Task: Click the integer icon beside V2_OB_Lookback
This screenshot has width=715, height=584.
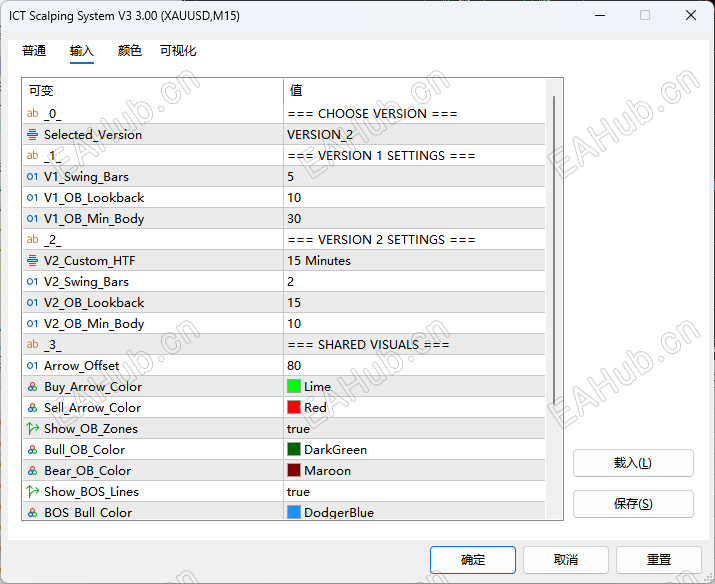Action: coord(32,302)
